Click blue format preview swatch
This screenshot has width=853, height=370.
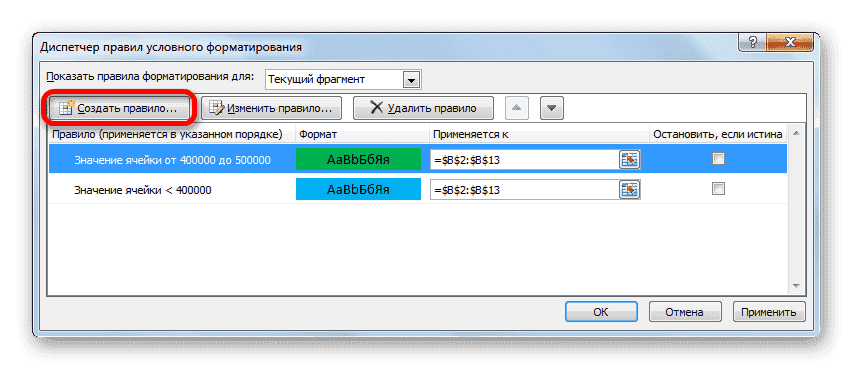click(x=358, y=189)
